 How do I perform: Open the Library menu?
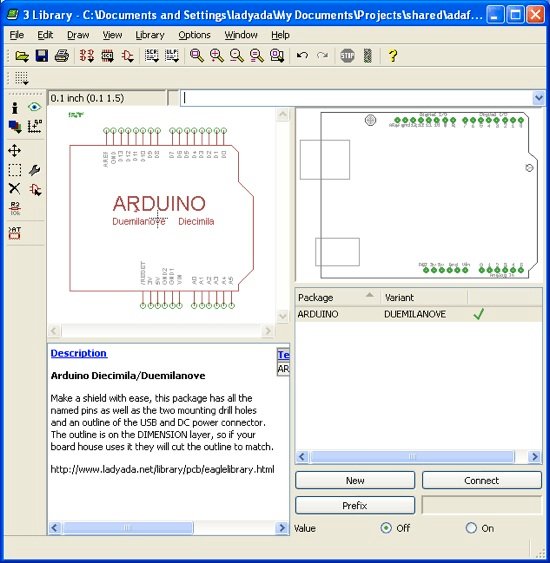click(x=150, y=35)
